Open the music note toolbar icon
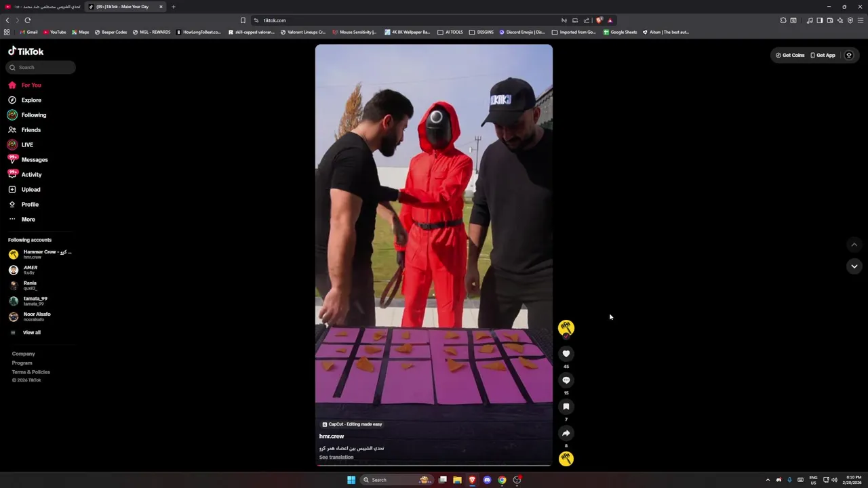Viewport: 868px width, 488px height. click(810, 20)
